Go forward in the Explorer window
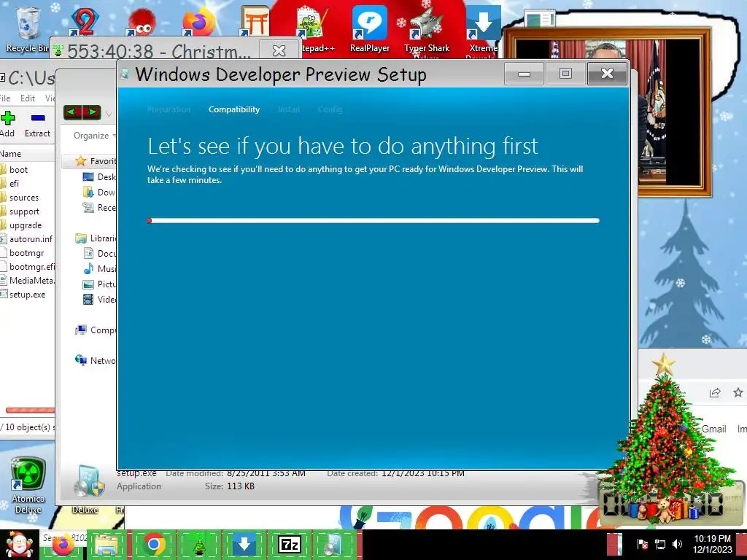 [x=91, y=112]
